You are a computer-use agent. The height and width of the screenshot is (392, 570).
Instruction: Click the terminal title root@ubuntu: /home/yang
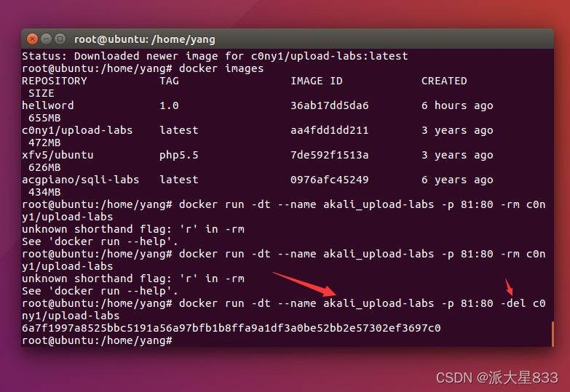coord(145,39)
